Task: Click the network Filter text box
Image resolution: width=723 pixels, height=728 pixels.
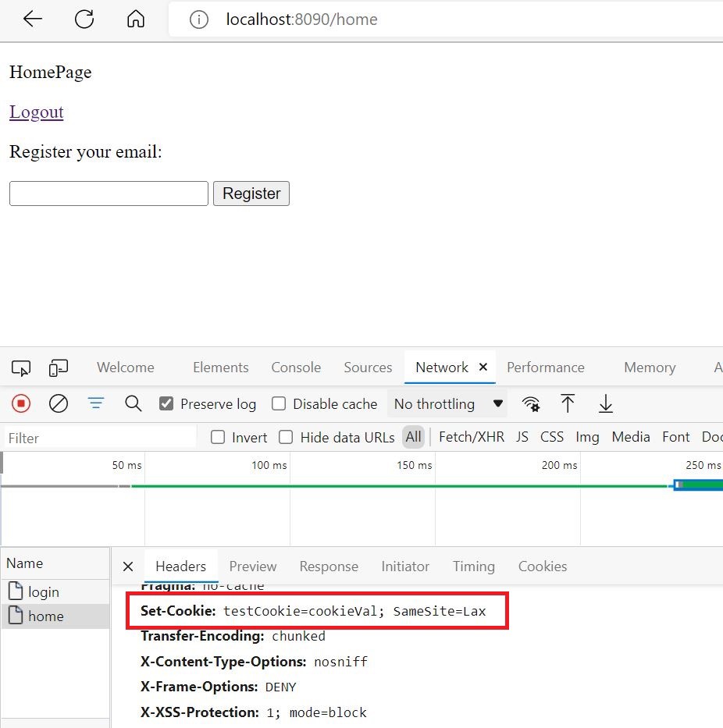Action: (100, 438)
